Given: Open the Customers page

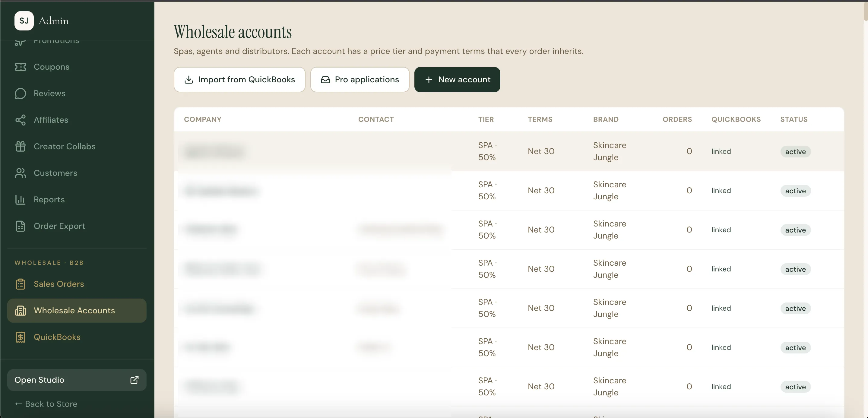Looking at the screenshot, I should pos(77,173).
